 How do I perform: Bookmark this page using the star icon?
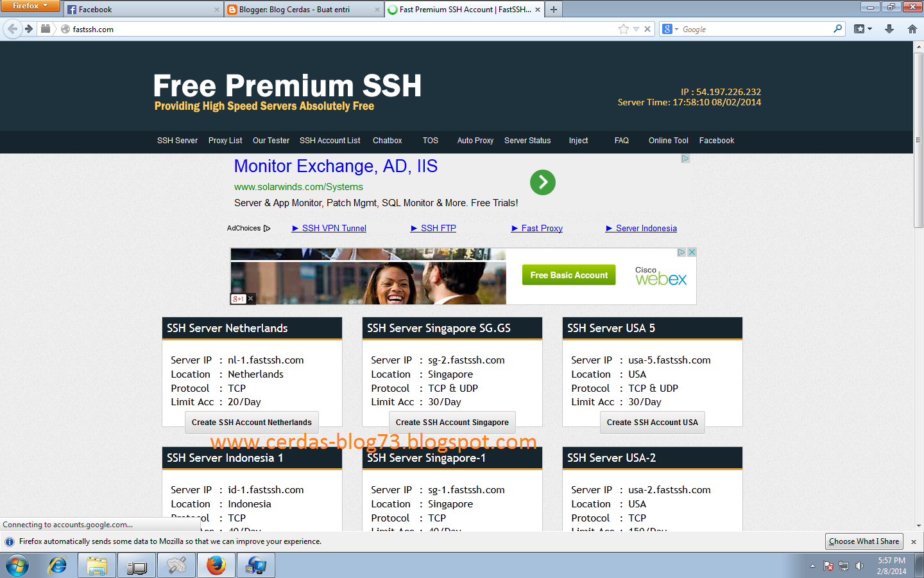[624, 29]
